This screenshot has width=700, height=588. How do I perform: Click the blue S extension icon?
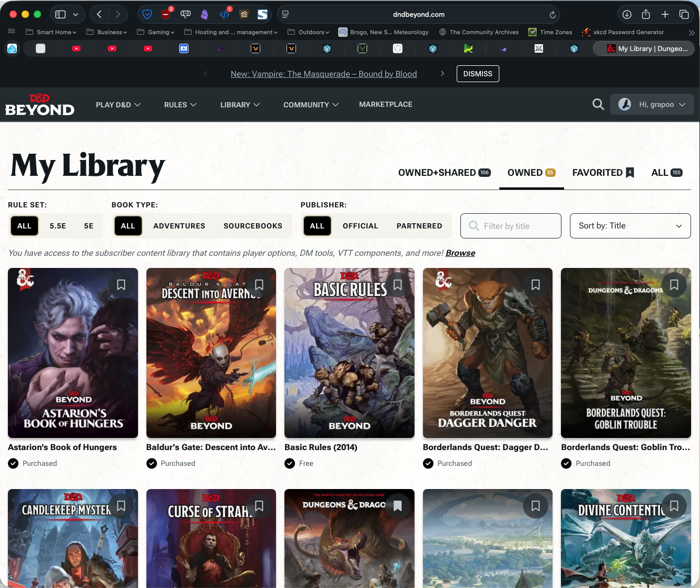pyautogui.click(x=262, y=15)
